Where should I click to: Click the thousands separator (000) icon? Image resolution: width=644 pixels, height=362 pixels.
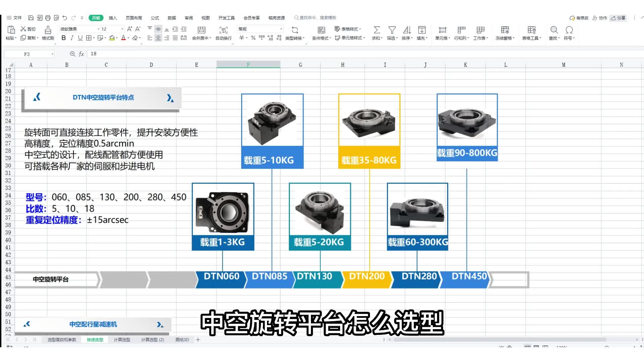262,38
